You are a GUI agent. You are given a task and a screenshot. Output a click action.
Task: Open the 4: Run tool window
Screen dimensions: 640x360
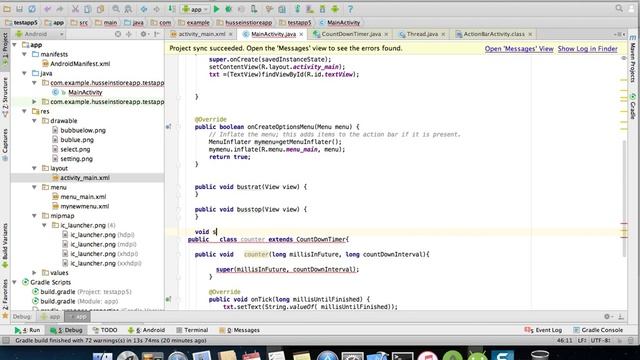pos(27,330)
